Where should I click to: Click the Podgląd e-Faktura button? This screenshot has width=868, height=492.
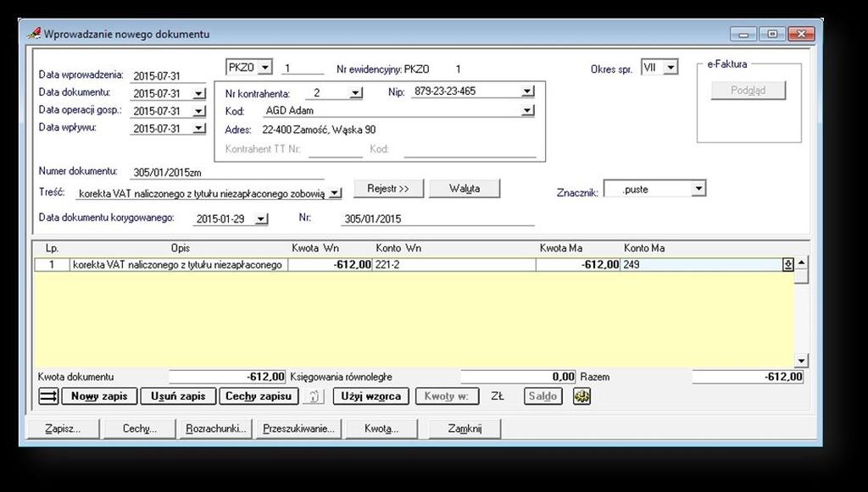[x=748, y=90]
